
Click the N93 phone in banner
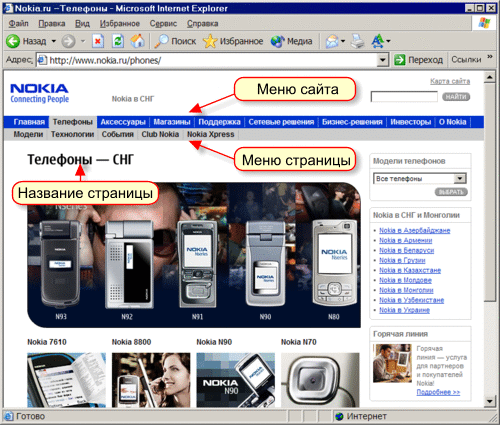tap(61, 265)
